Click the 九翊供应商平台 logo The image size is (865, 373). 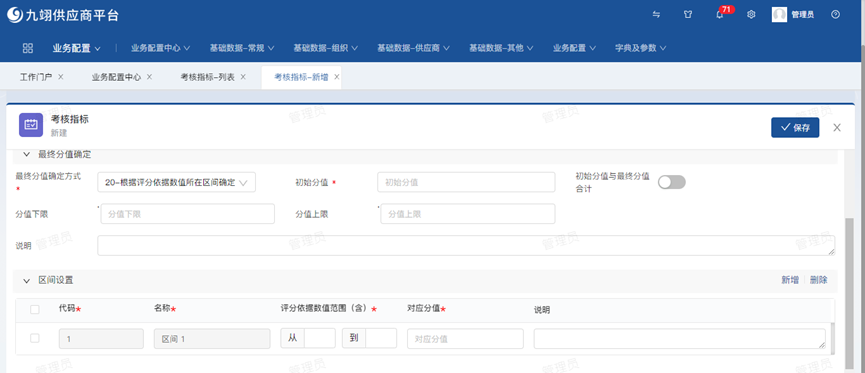pyautogui.click(x=63, y=15)
